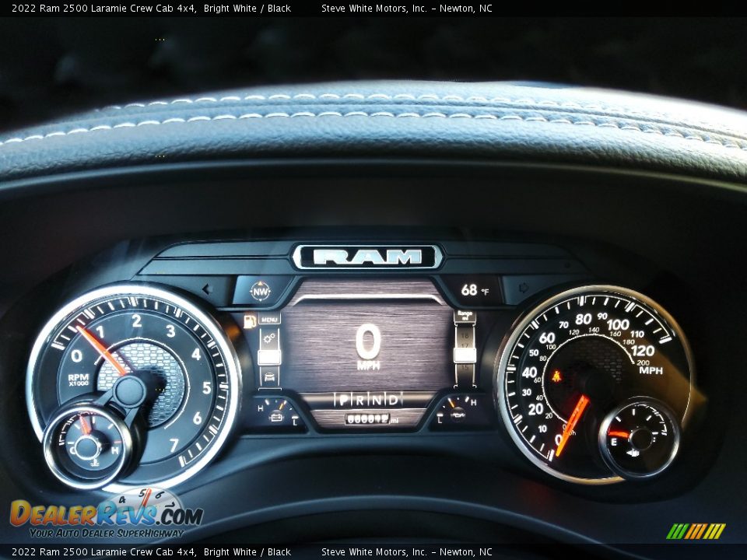Click the seat belt warning light
This screenshot has height=560, width=747.
tap(556, 376)
